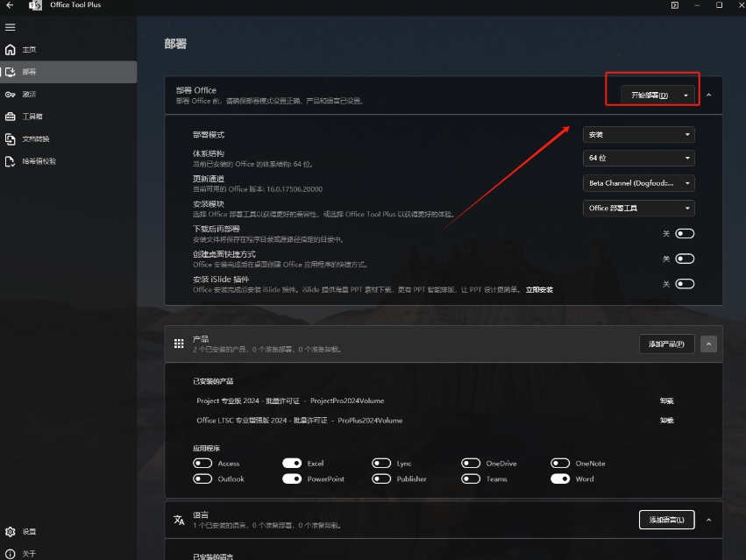Toggle the 创建桌面快捷方式 switch
This screenshot has width=746, height=560.
point(685,259)
